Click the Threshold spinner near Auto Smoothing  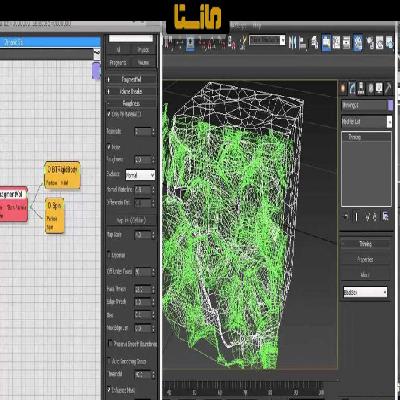click(153, 375)
